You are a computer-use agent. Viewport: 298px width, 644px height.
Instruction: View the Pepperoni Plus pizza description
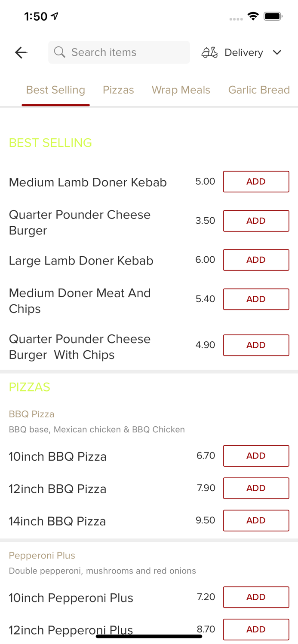coord(102,571)
